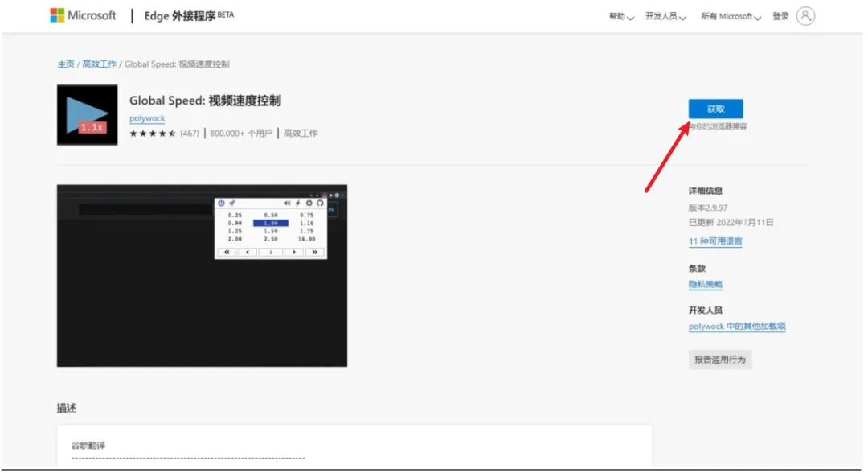Click the GitHub icon in preview popup
The width and height of the screenshot is (868, 473).
(320, 204)
